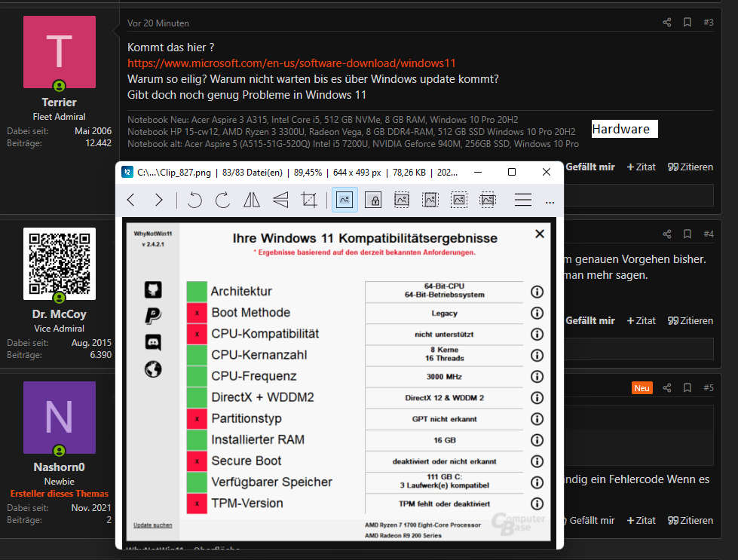Share post #5 by Nashorn0

click(x=667, y=387)
